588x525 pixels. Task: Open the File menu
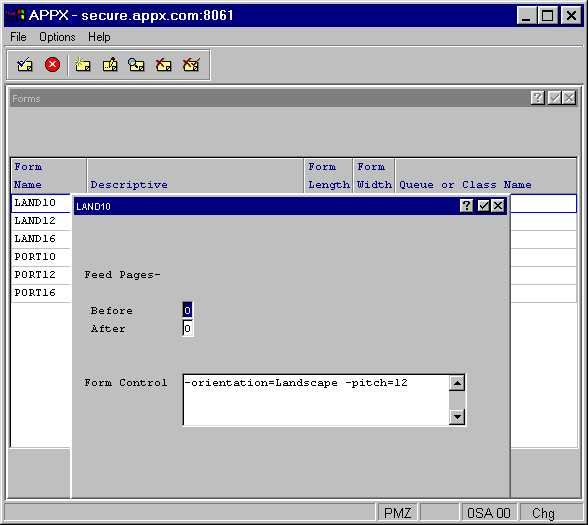[x=18, y=37]
